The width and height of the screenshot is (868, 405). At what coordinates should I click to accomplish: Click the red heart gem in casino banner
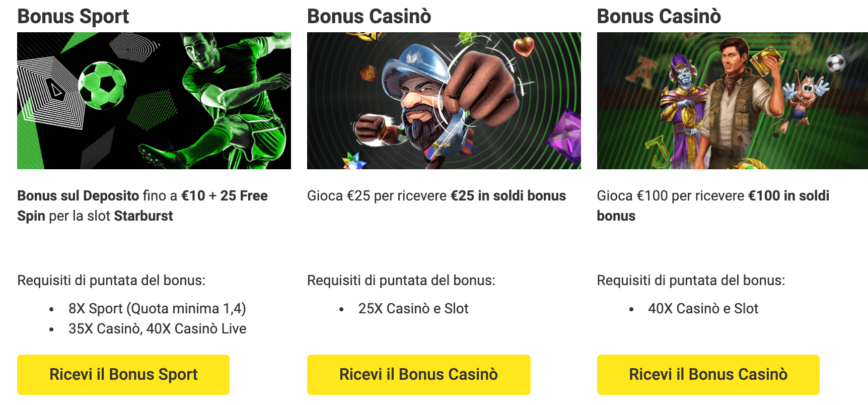[524, 46]
